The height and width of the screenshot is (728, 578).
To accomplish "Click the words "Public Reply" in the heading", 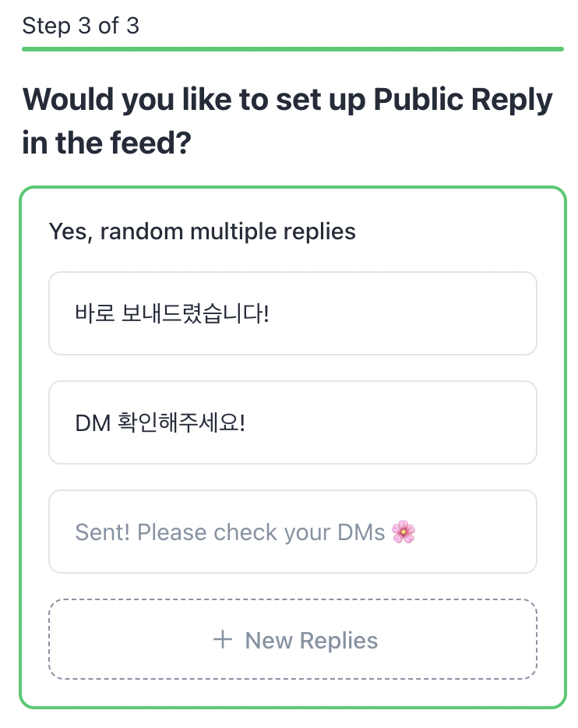I will click(x=463, y=100).
